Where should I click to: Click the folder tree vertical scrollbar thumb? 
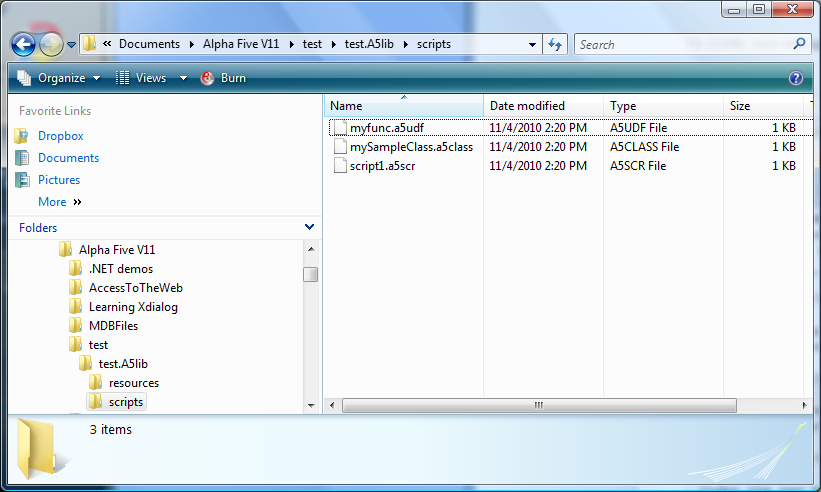tap(310, 274)
